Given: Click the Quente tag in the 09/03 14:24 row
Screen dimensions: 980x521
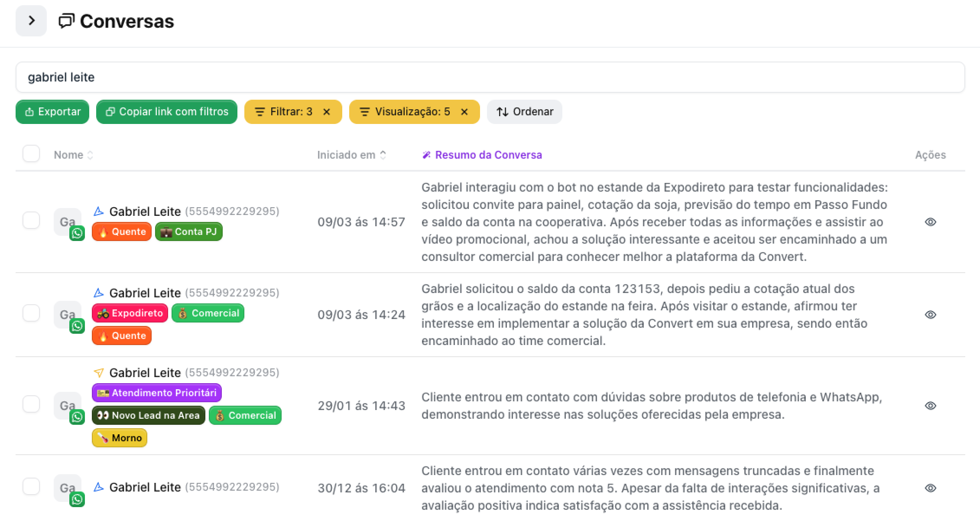Looking at the screenshot, I should [x=122, y=335].
